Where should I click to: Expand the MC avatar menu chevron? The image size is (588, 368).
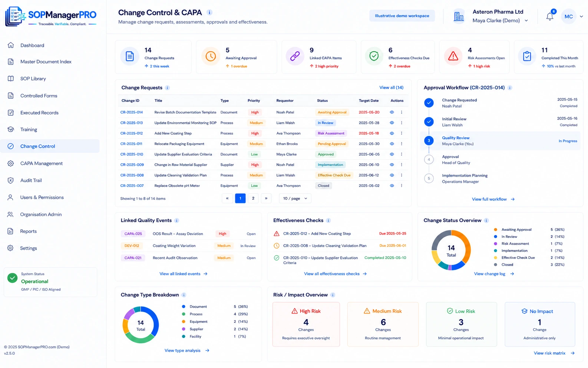(581, 17)
